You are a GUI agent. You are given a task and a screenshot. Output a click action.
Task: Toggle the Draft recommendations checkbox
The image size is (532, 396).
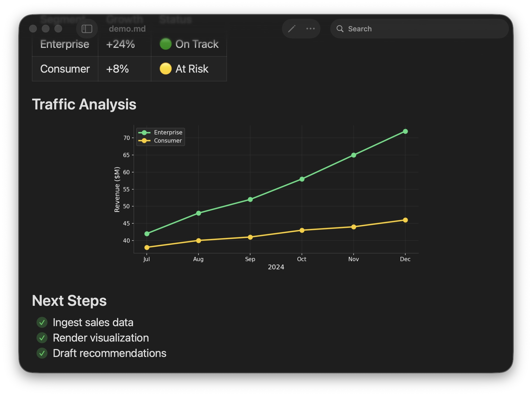[42, 353]
